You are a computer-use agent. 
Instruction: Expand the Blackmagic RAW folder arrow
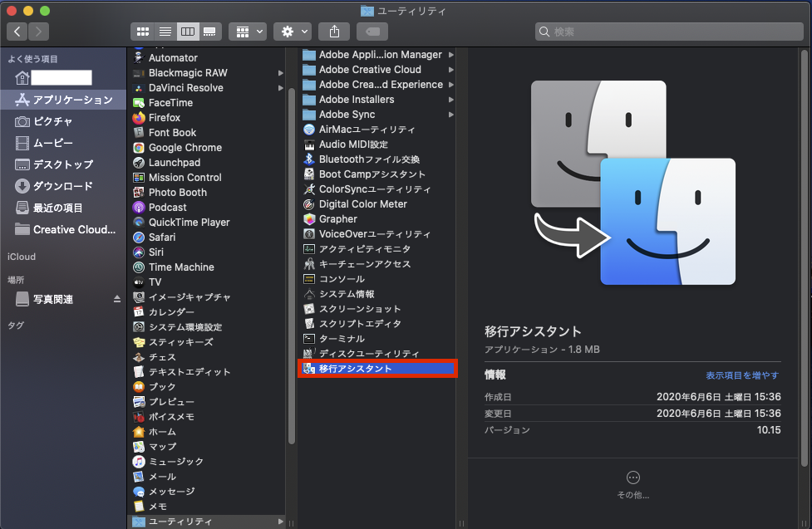pos(281,73)
